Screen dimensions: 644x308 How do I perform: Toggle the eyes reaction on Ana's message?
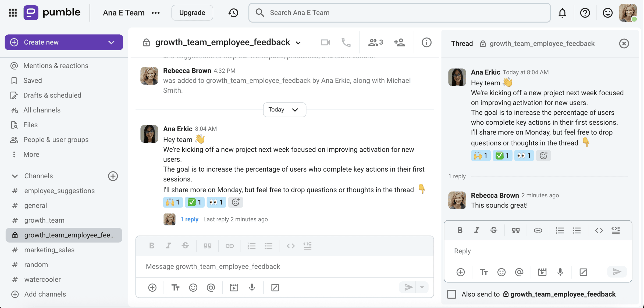click(216, 202)
